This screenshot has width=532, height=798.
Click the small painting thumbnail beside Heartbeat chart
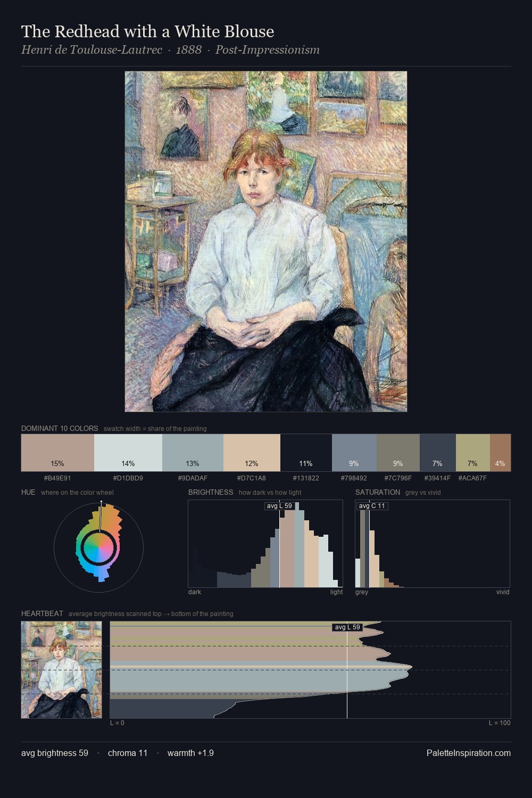[x=61, y=670]
